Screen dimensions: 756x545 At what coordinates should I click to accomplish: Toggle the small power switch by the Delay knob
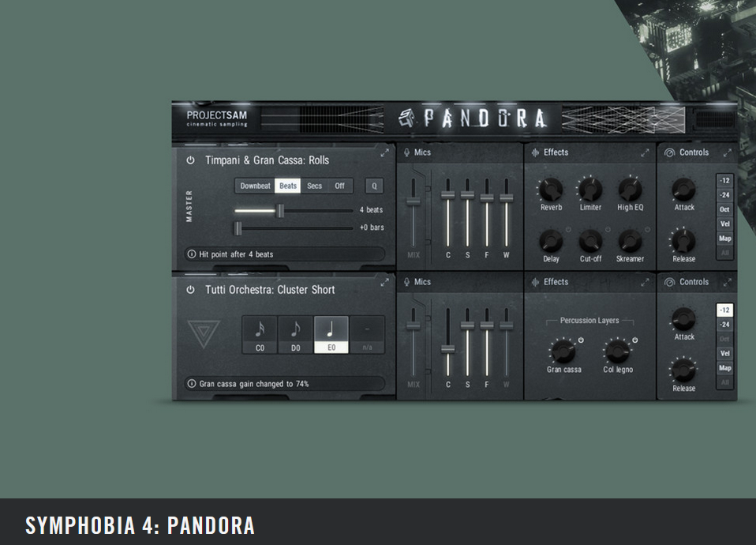[568, 229]
